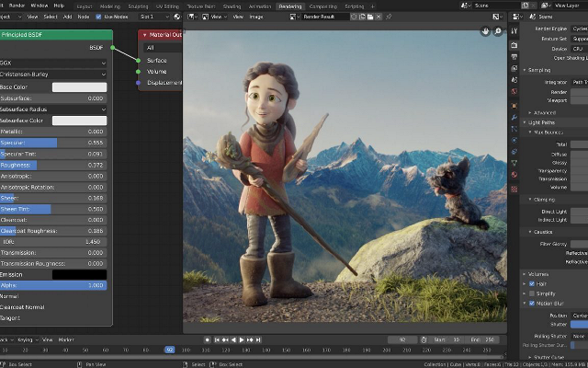
Task: Open the World properties tab icon
Action: (514, 91)
